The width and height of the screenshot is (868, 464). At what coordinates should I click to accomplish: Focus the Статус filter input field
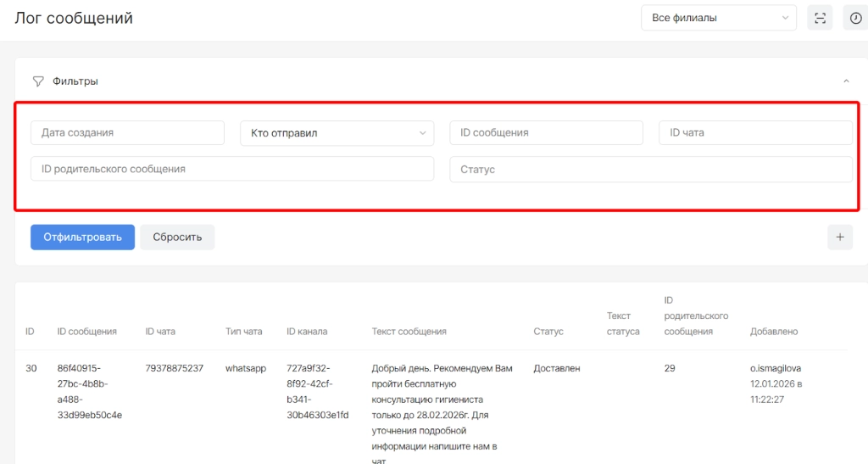(x=650, y=169)
